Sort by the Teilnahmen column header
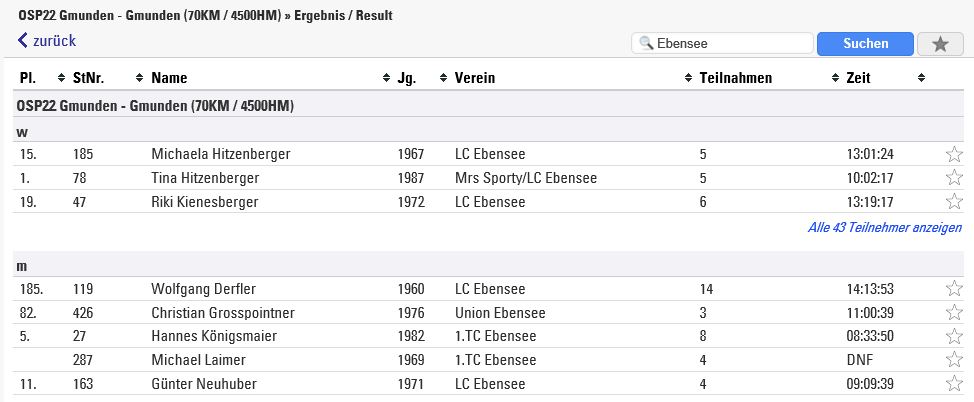This screenshot has width=974, height=402. pos(735,78)
